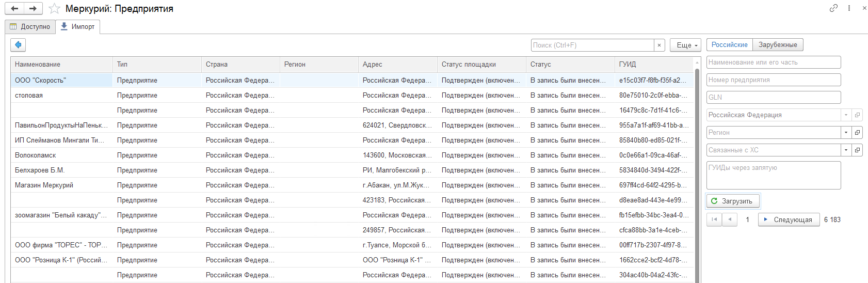
Task: Switch to the Доступно tab
Action: pyautogui.click(x=30, y=27)
